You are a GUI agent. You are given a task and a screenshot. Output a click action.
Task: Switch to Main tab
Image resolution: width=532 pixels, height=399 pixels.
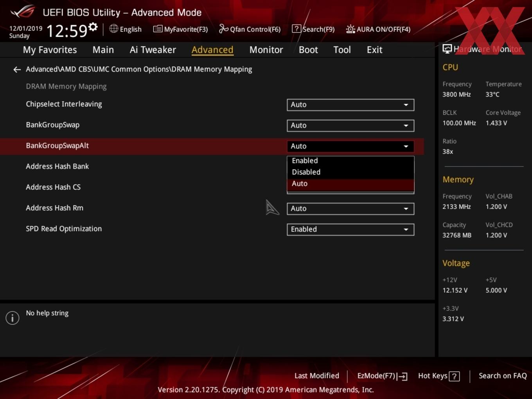103,50
